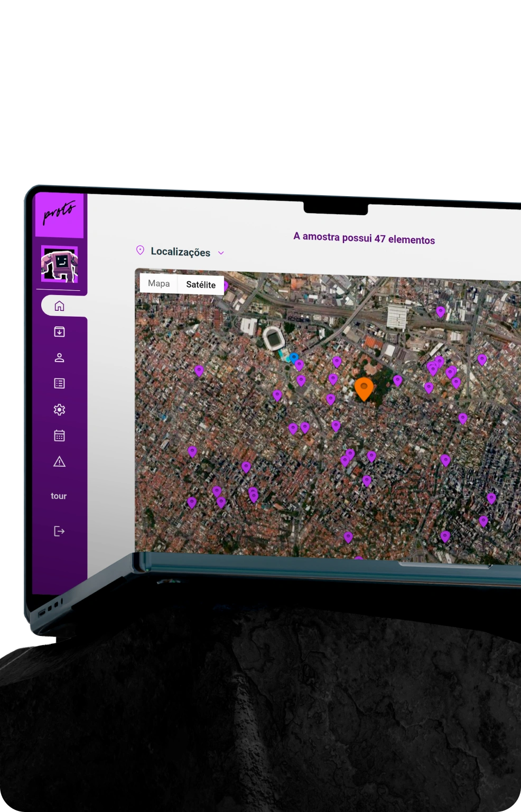Click the proto logo
The height and width of the screenshot is (812, 521).
coord(59,214)
